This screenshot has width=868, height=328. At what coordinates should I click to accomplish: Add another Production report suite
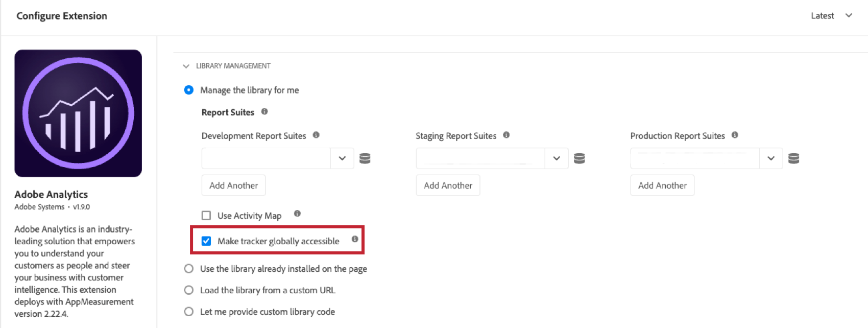tap(662, 185)
